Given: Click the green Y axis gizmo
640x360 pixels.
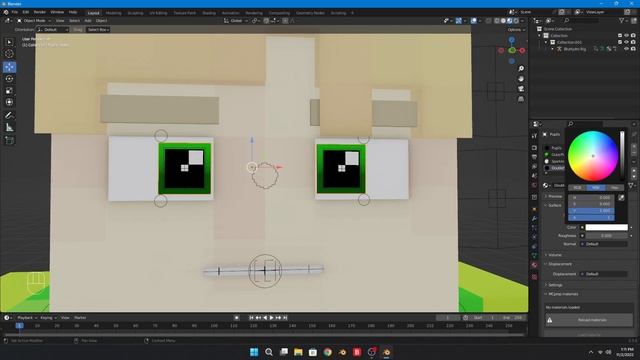Looking at the screenshot, I should coord(512,50).
